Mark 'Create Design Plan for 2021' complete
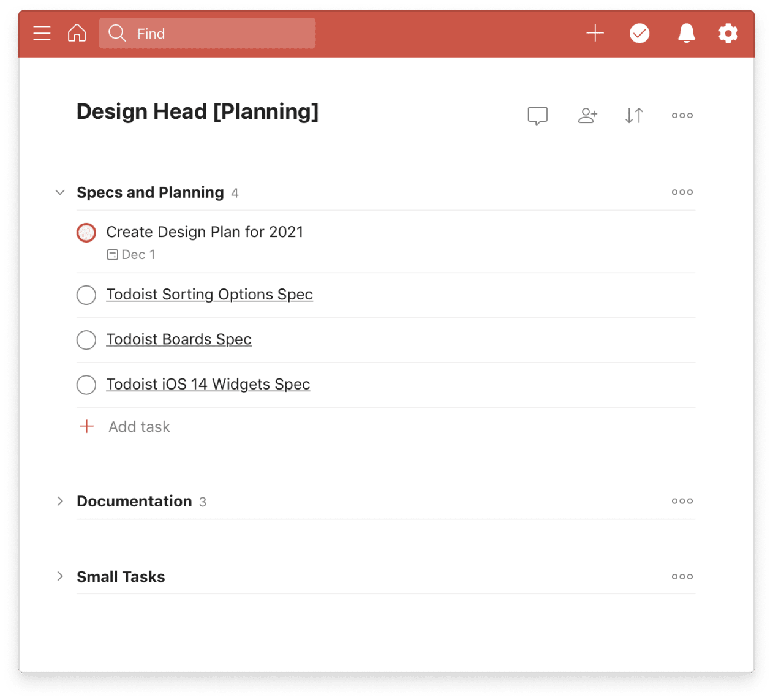 click(86, 232)
